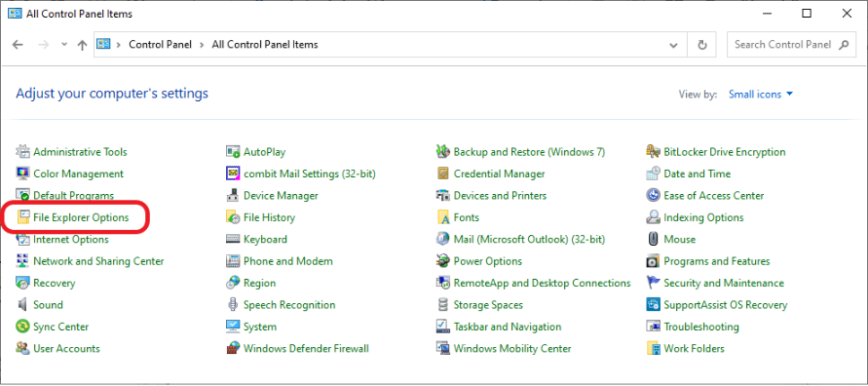Click the Speech Recognition microphone icon
Viewport: 868px width, 386px height.
(233, 304)
